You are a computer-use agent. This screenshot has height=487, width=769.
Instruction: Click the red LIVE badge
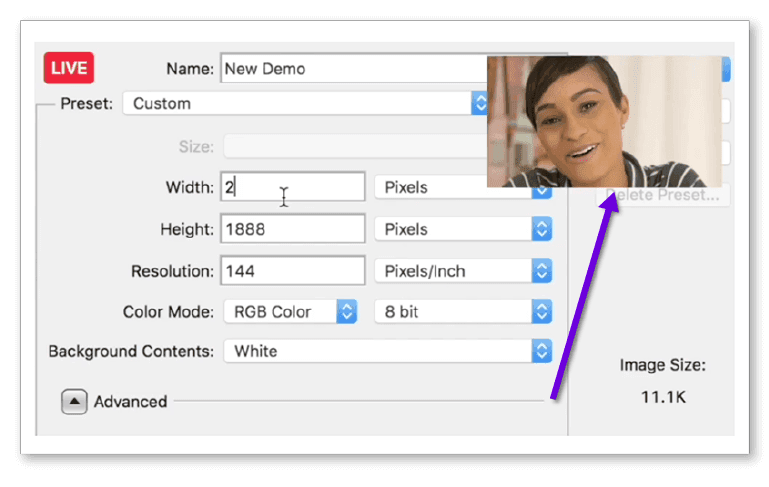tap(69, 69)
